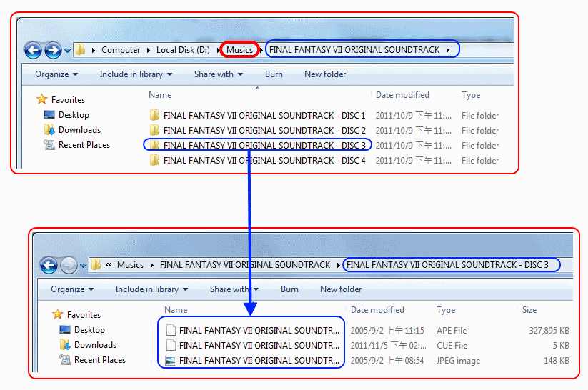Click the disabled Forward arrow in lower window

coord(69,265)
